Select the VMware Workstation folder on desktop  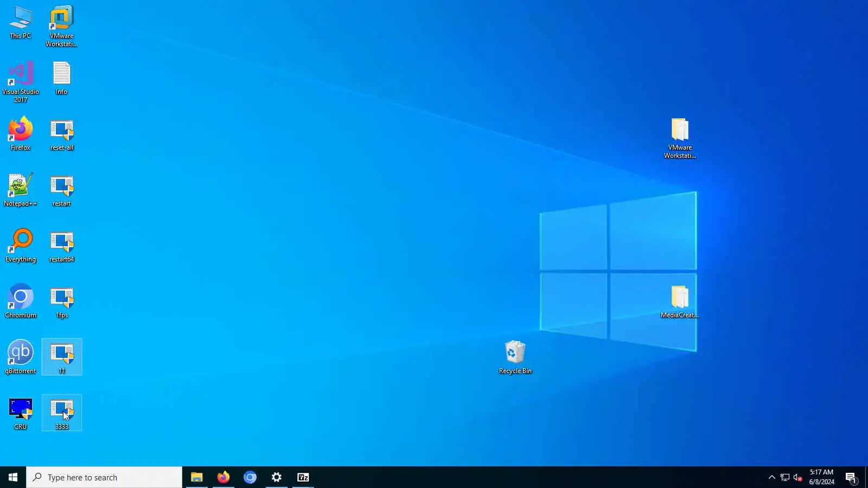coord(680,138)
